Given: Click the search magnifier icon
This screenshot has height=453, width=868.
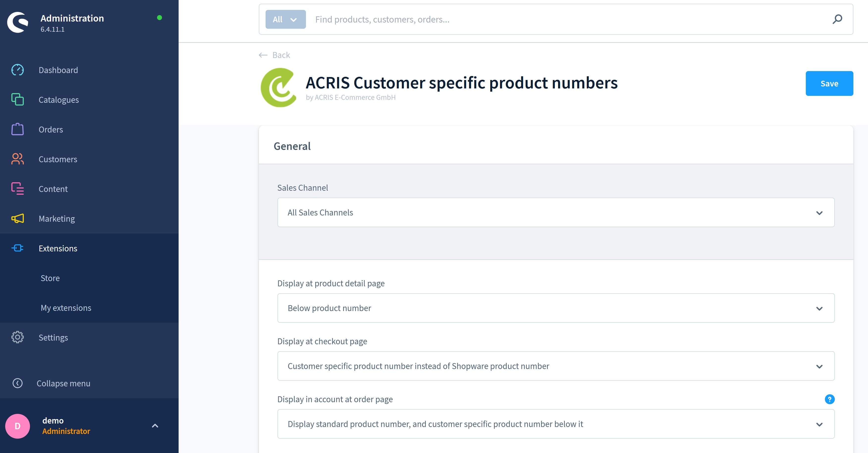Looking at the screenshot, I should point(837,19).
